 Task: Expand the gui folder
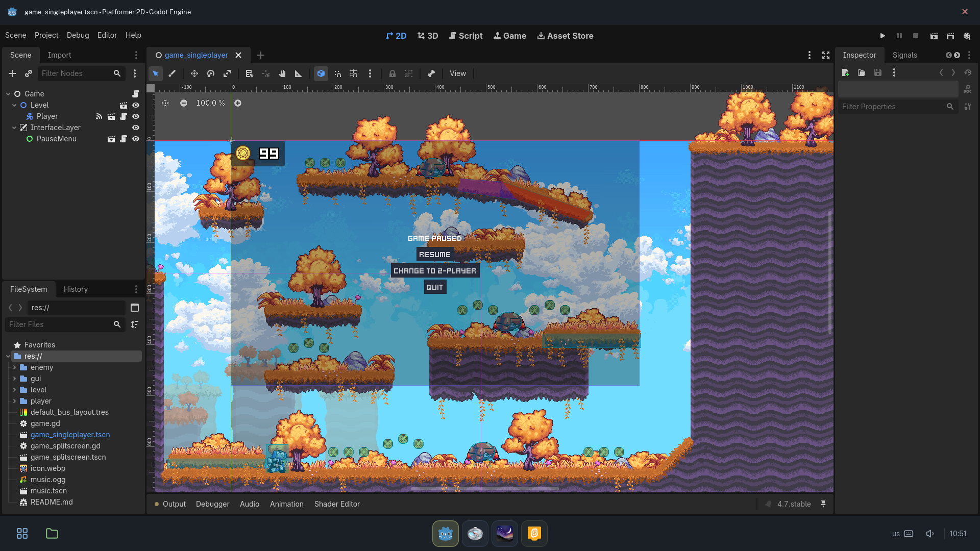click(14, 379)
